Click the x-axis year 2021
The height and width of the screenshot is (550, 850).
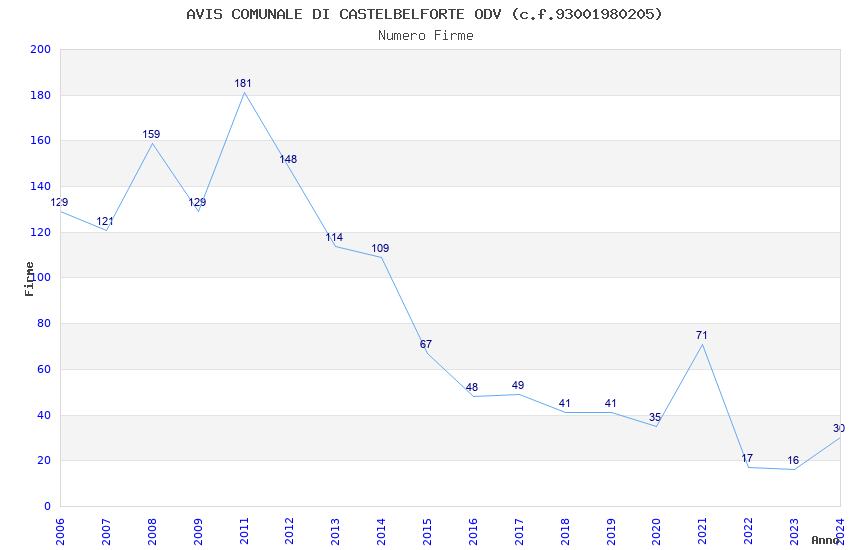(x=703, y=532)
